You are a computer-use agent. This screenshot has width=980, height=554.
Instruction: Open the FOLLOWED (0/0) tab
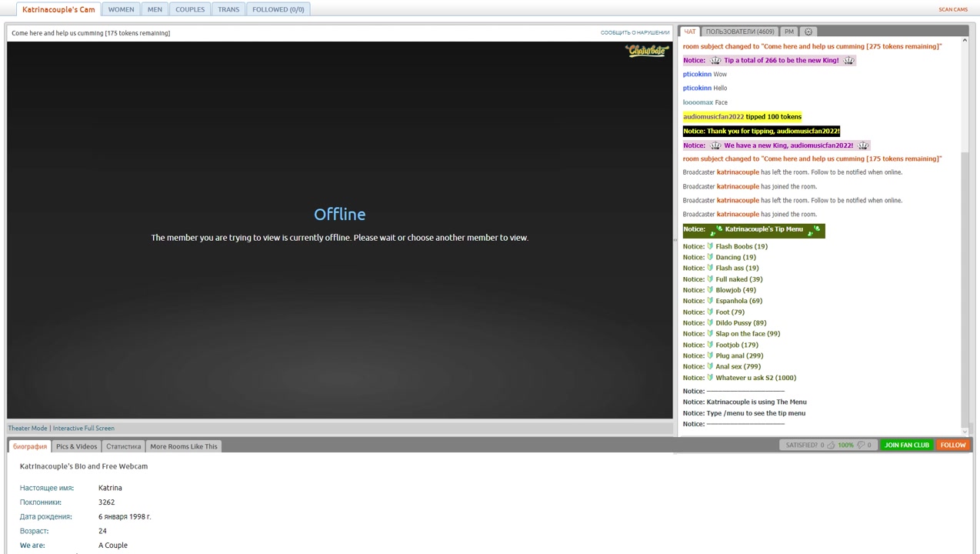pyautogui.click(x=278, y=9)
